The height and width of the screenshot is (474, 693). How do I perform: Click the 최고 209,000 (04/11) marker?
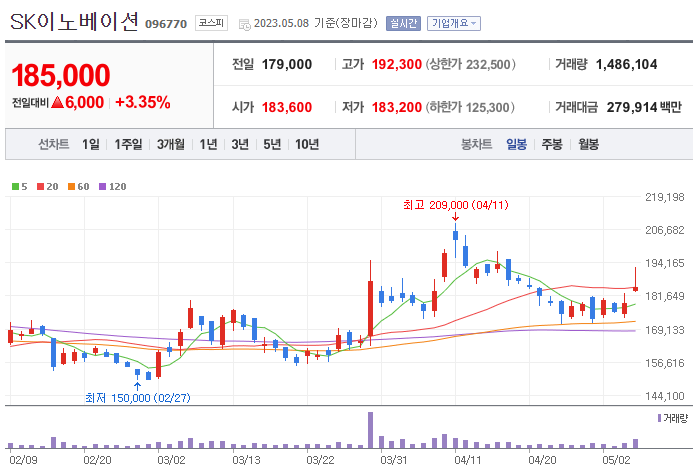[456, 205]
